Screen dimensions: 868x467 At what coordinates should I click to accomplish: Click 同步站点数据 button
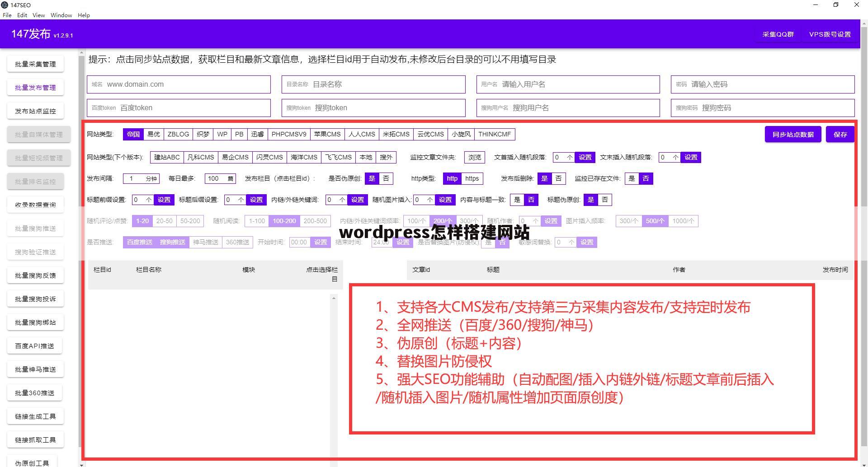coord(793,135)
